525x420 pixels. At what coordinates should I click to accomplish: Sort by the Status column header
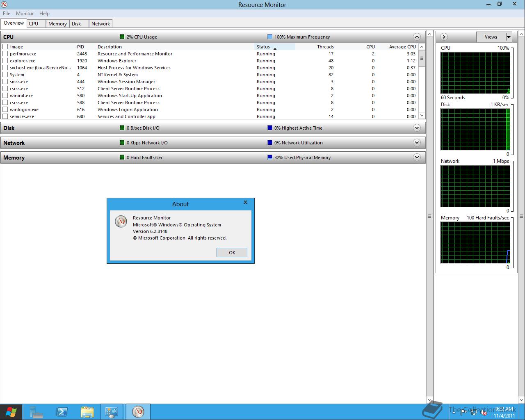[275, 47]
